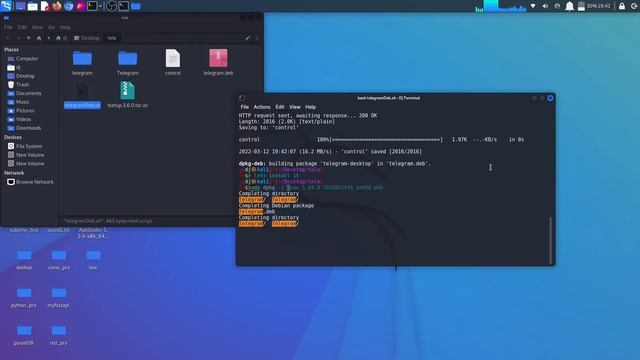Open terminal View menu
The width and height of the screenshot is (640, 360).
pos(295,107)
